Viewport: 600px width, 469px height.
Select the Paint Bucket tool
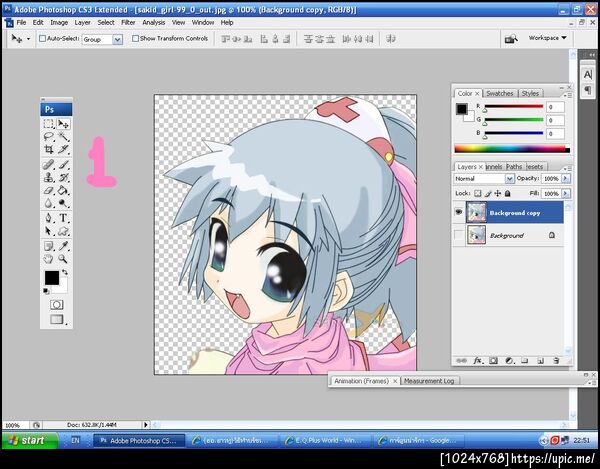pyautogui.click(x=63, y=190)
